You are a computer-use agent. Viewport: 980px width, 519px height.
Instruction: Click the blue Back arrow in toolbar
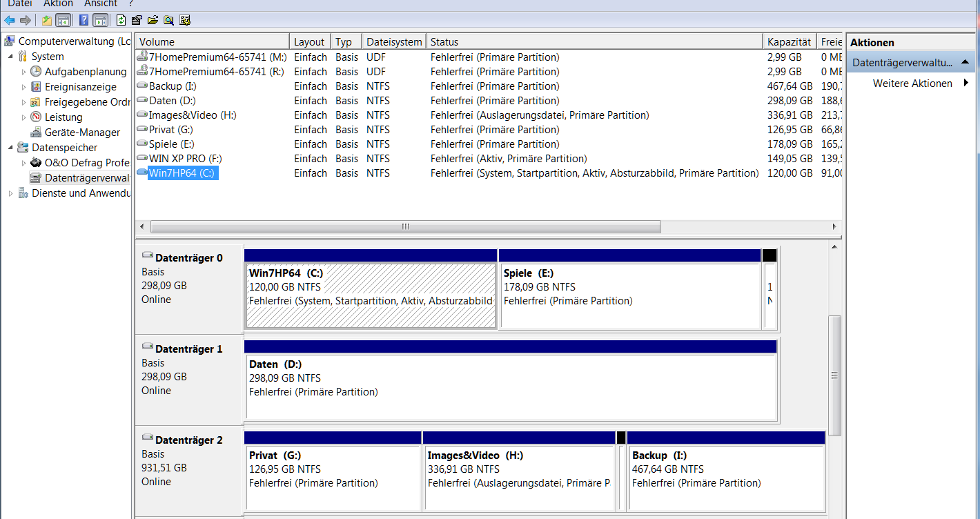10,20
